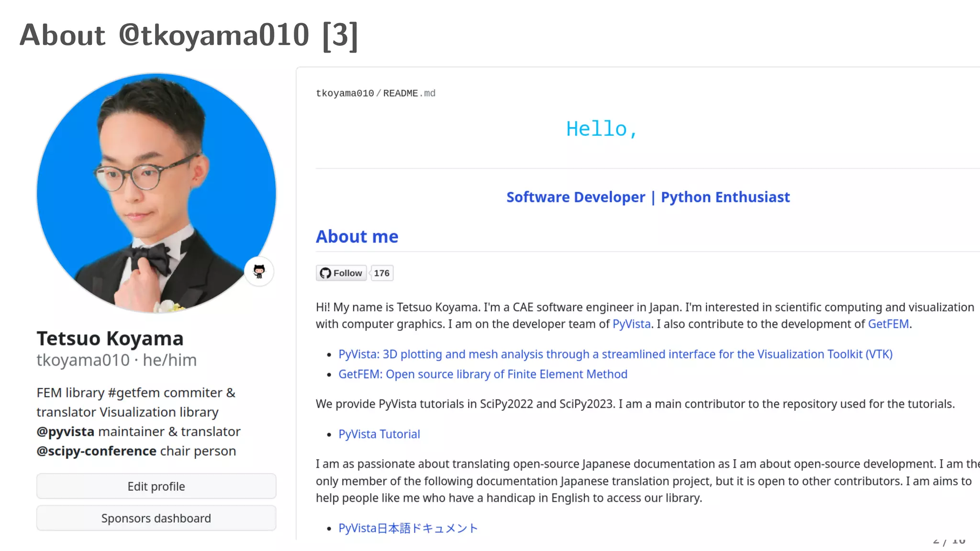Open the PyVista link in intro paragraph
Viewport: 980px width, 551px height.
pyautogui.click(x=632, y=324)
